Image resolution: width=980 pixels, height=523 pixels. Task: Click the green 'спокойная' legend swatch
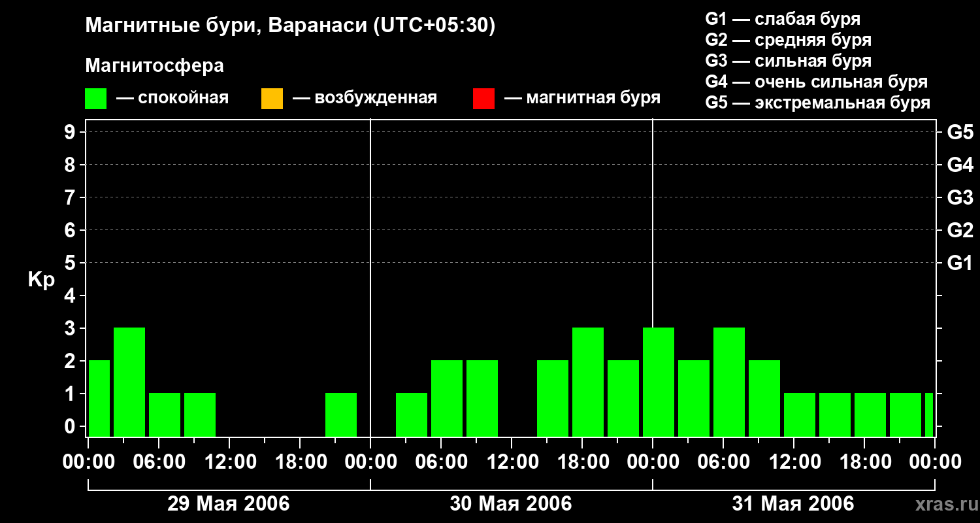click(x=95, y=99)
